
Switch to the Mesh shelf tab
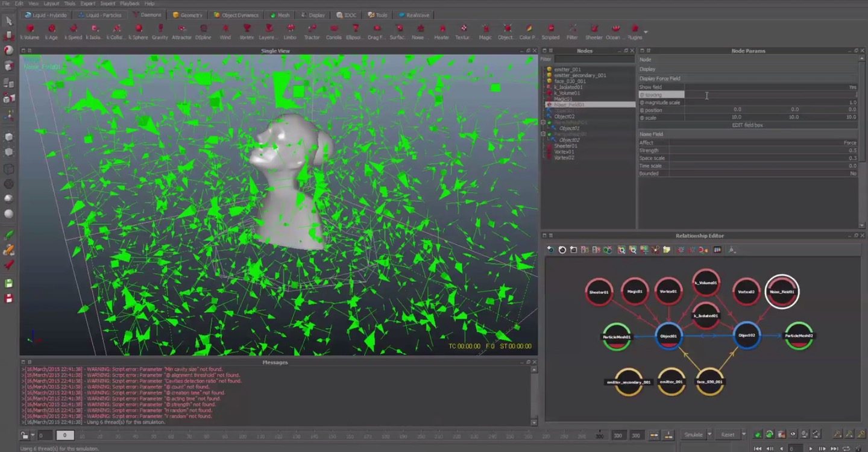tap(280, 15)
